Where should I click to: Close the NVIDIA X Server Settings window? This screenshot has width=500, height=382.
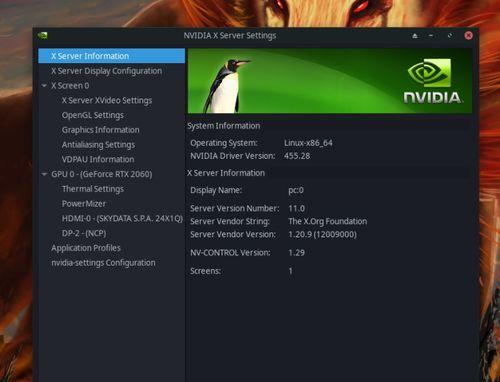point(468,36)
